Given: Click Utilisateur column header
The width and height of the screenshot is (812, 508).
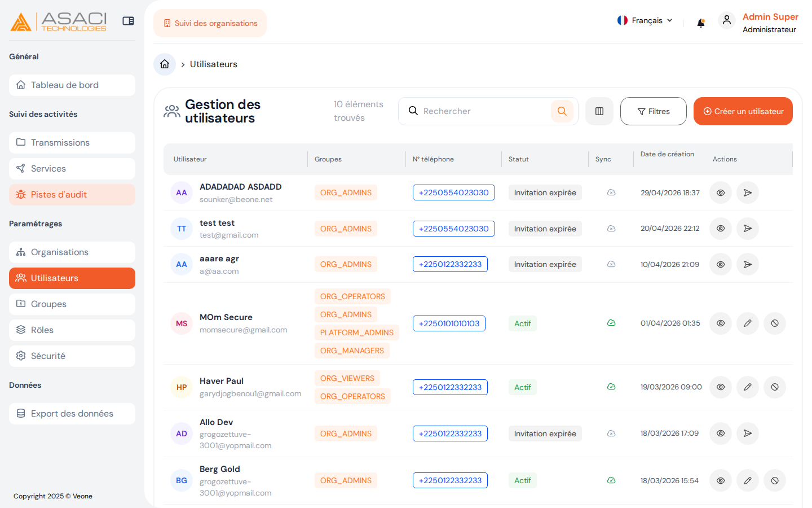Looking at the screenshot, I should tap(190, 159).
